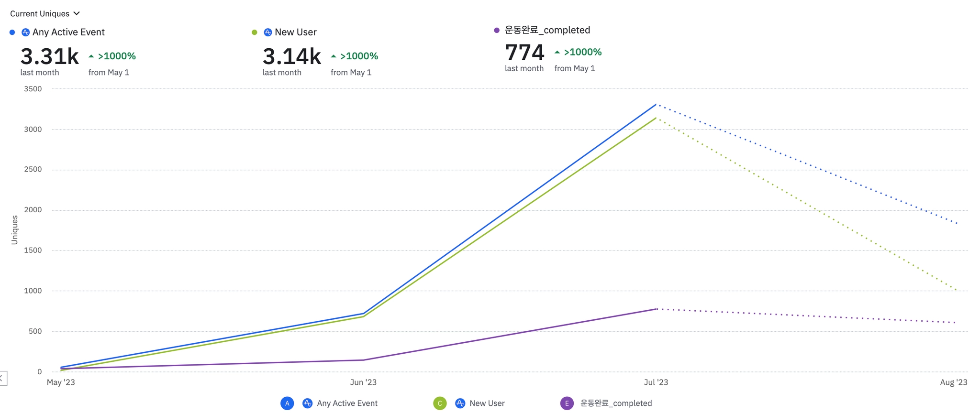Screen dimensions: 980x413
Task: Open the Current Uniques dropdown
Action: click(x=45, y=13)
